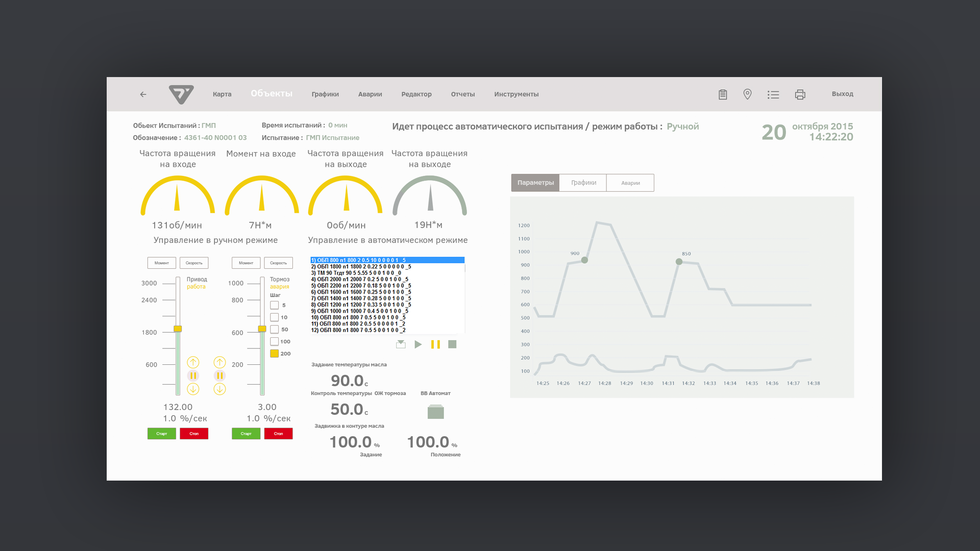Click the map location pin icon
980x551 pixels.
747,94
